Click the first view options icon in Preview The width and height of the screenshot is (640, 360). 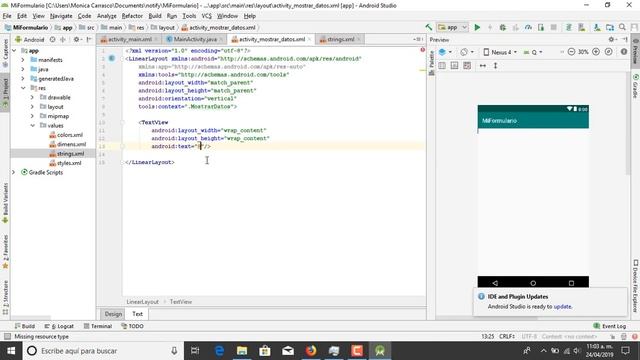click(x=442, y=66)
